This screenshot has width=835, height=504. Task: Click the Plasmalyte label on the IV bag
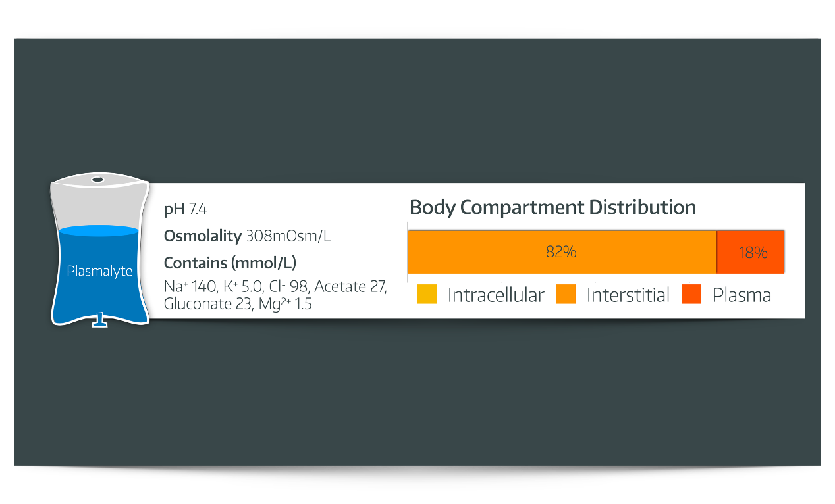tap(99, 271)
